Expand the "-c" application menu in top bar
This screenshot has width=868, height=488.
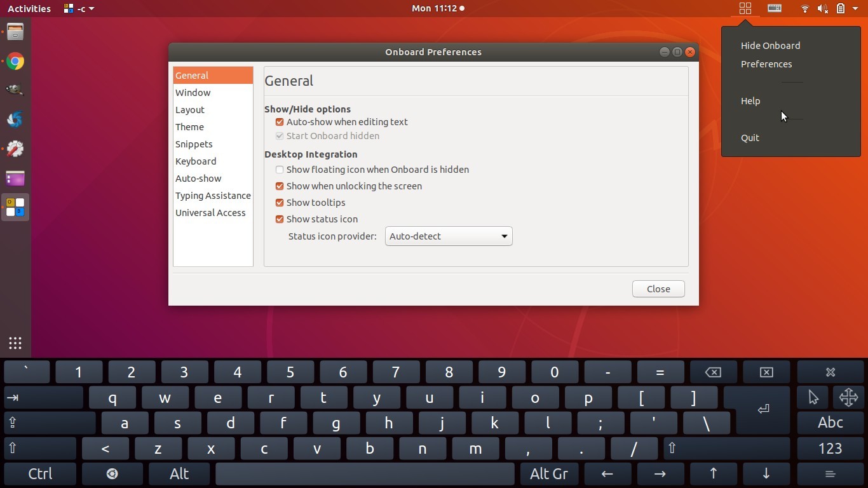coord(79,8)
